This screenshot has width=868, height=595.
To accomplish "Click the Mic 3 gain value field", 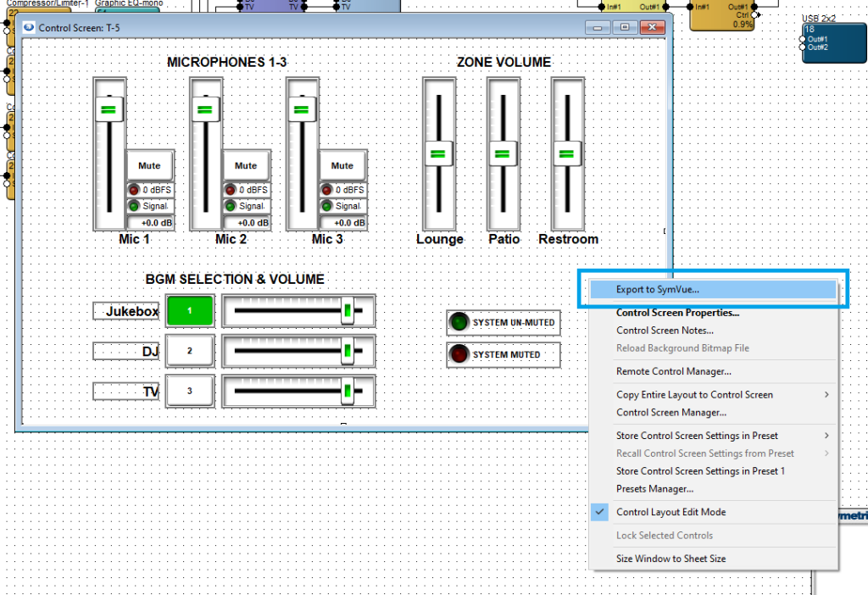I will (x=343, y=223).
